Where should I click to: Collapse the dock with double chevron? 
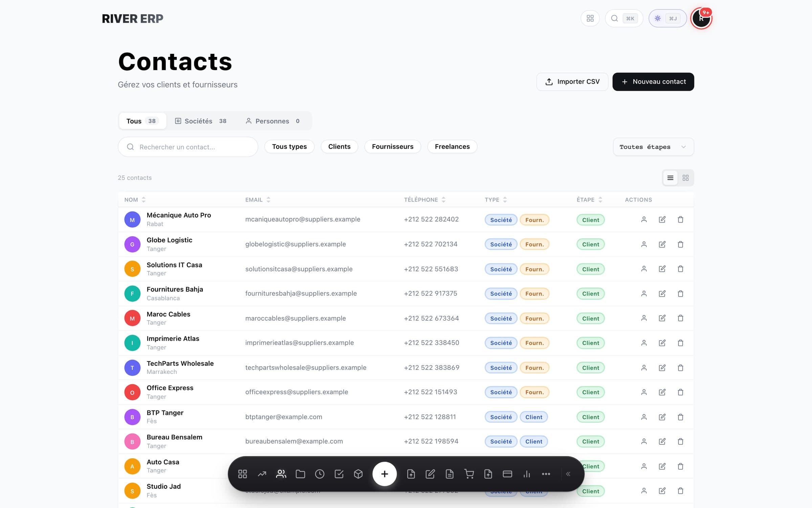point(568,474)
